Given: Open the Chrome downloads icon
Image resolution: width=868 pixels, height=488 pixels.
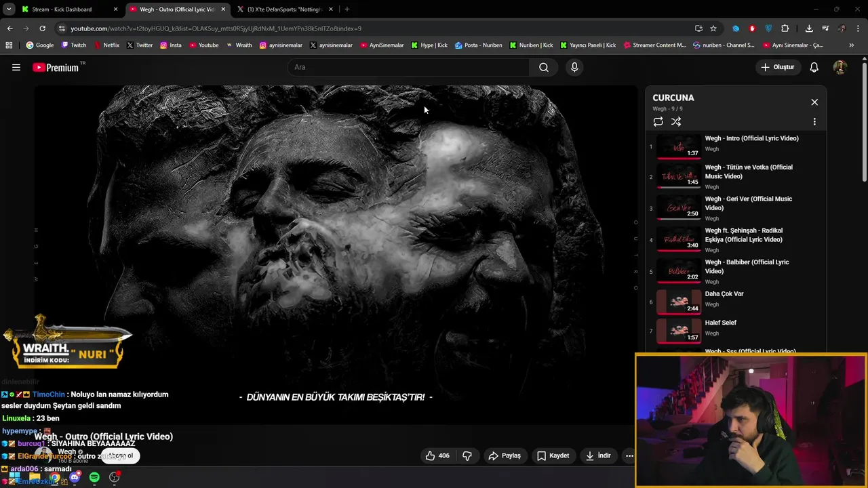Looking at the screenshot, I should [x=809, y=28].
